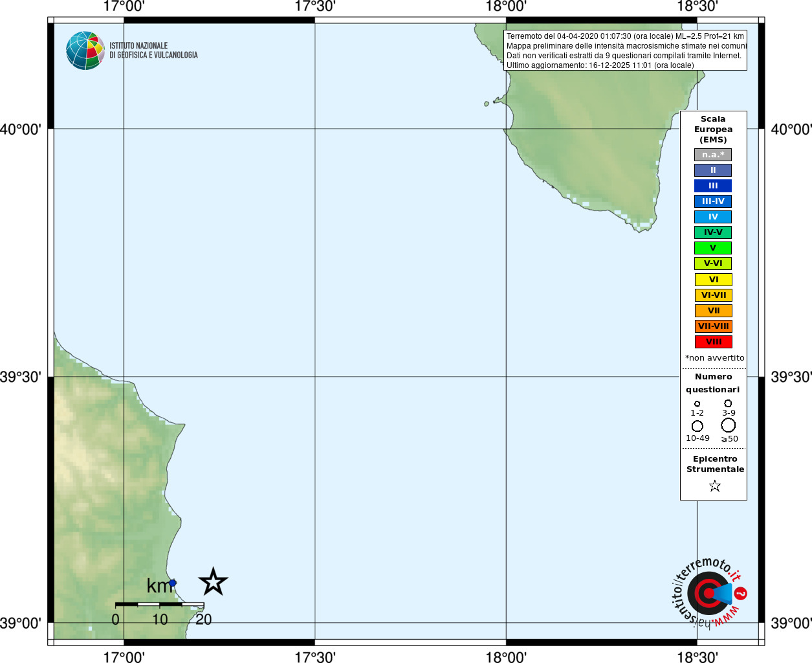Click the left 40°00' latitude label
This screenshot has width=812, height=663.
[21, 129]
